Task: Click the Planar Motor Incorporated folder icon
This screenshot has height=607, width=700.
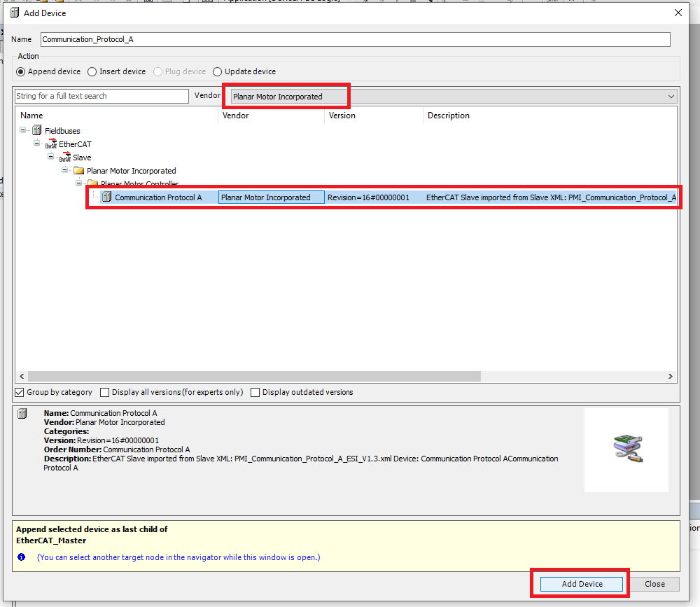Action: (x=79, y=171)
